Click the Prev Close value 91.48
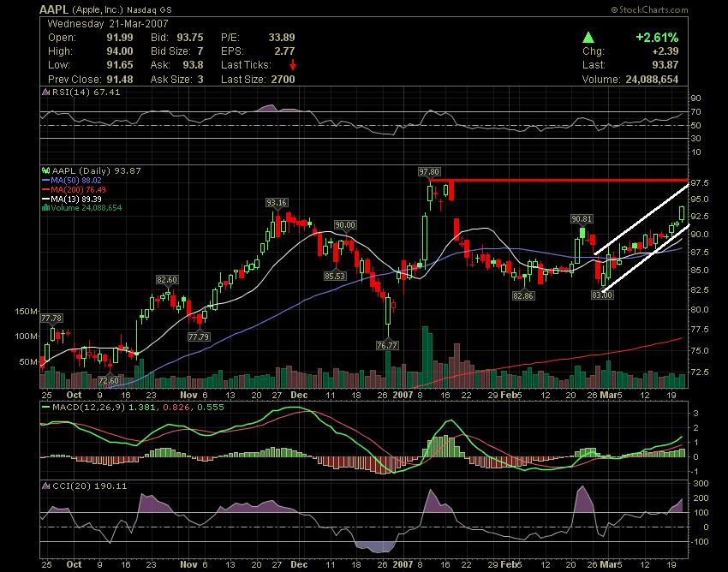The image size is (728, 572). [120, 80]
